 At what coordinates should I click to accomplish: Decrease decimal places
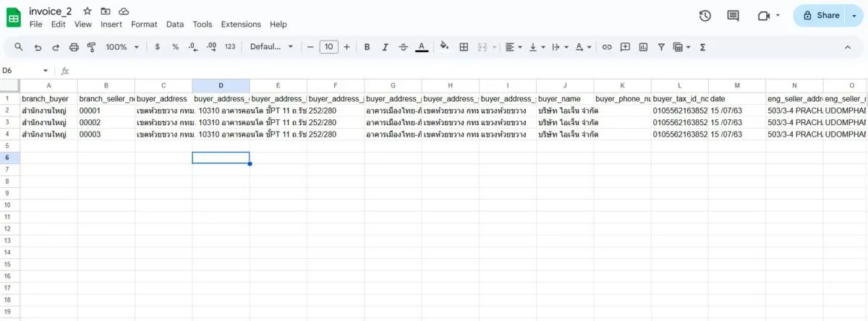[x=193, y=47]
